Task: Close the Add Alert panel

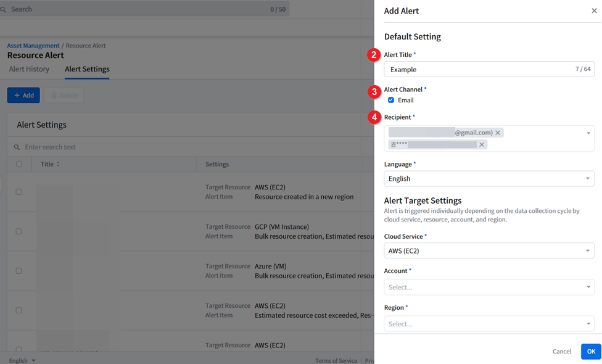Action: pyautogui.click(x=594, y=11)
